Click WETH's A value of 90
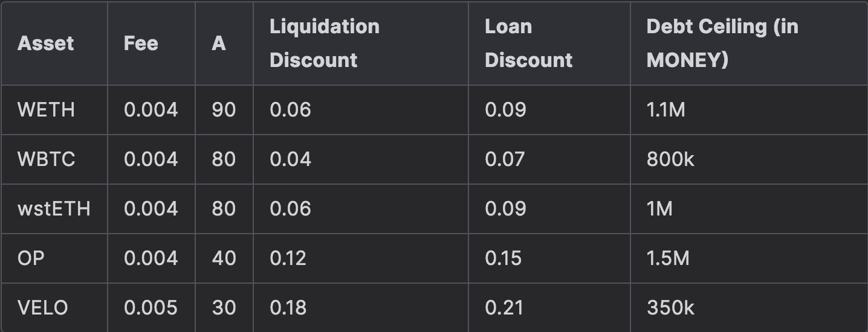Viewport: 868px width, 332px height. click(224, 110)
